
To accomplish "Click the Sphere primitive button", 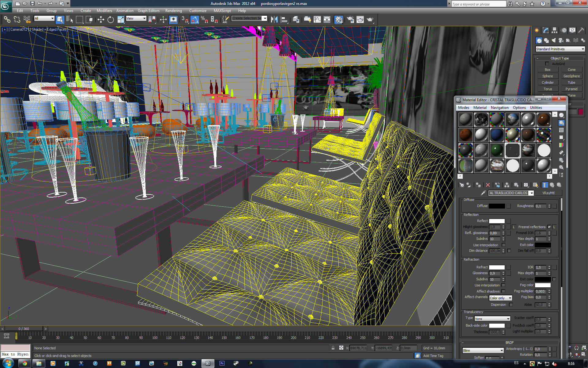I will coord(548,76).
